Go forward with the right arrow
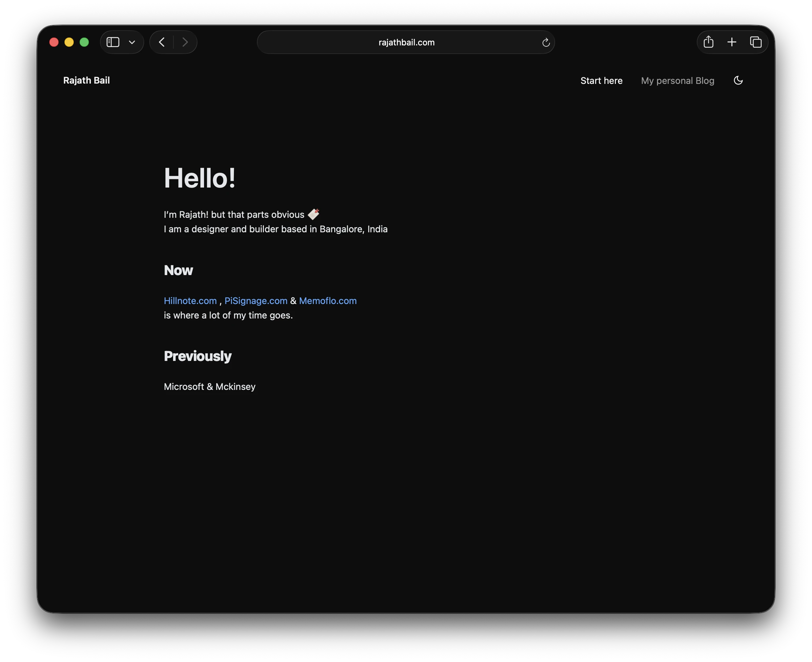812x662 pixels. [x=185, y=42]
